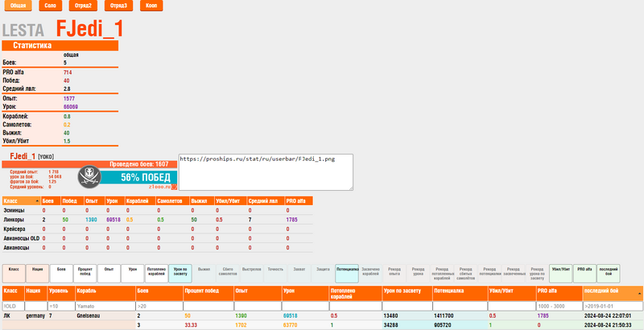
Task: Click the LESTA logo
Action: click(28, 31)
